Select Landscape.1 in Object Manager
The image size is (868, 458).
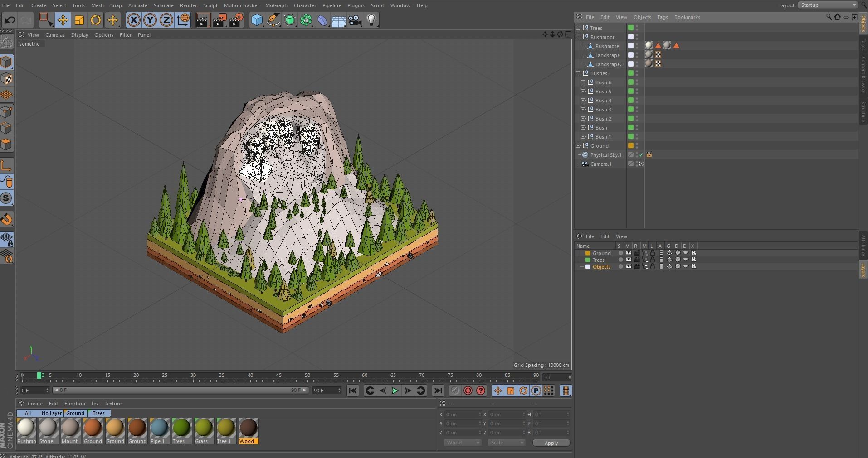click(x=609, y=64)
